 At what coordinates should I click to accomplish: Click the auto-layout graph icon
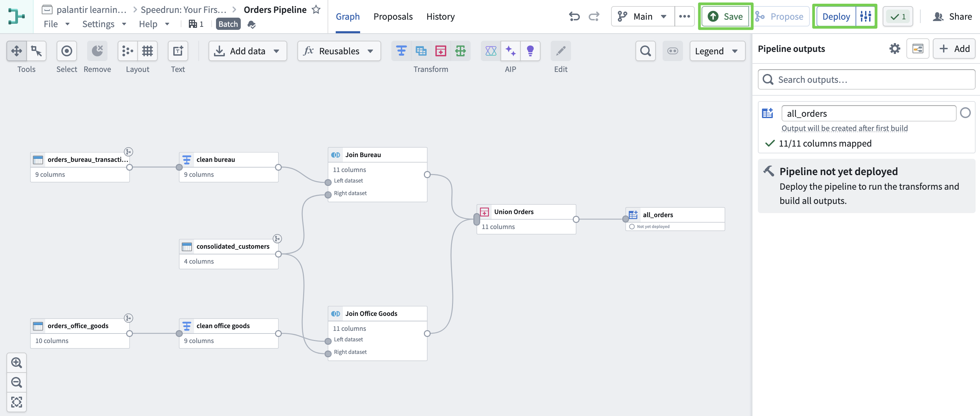point(128,51)
